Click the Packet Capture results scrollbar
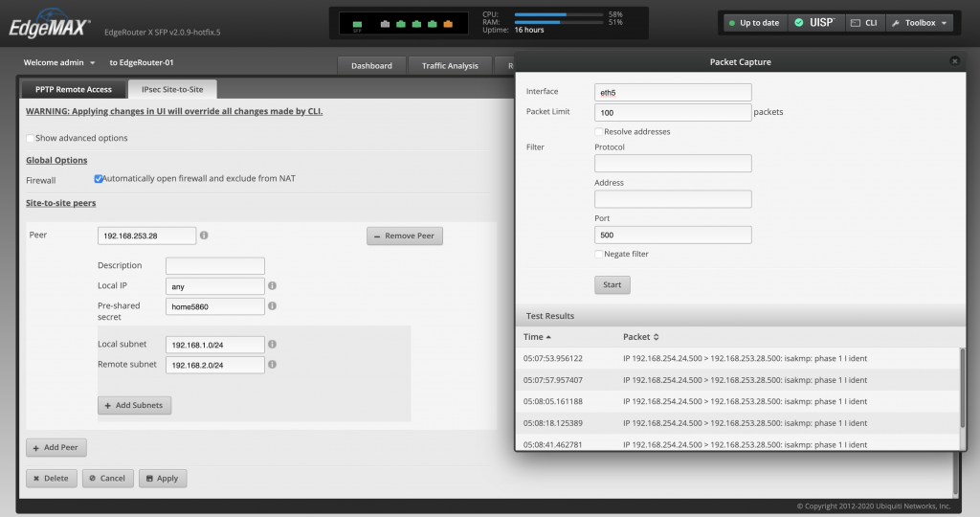This screenshot has height=517, width=980. [x=962, y=388]
